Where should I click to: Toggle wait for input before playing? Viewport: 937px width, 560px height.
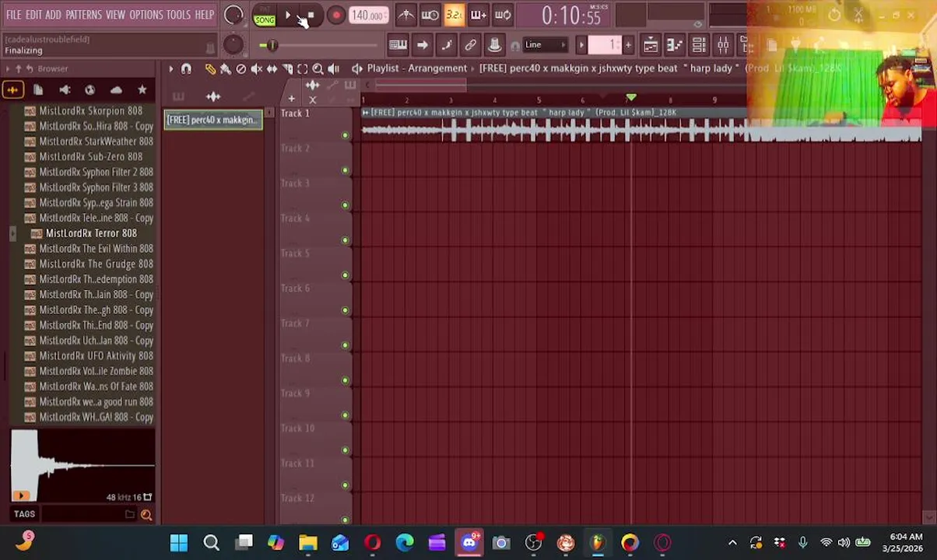point(430,15)
